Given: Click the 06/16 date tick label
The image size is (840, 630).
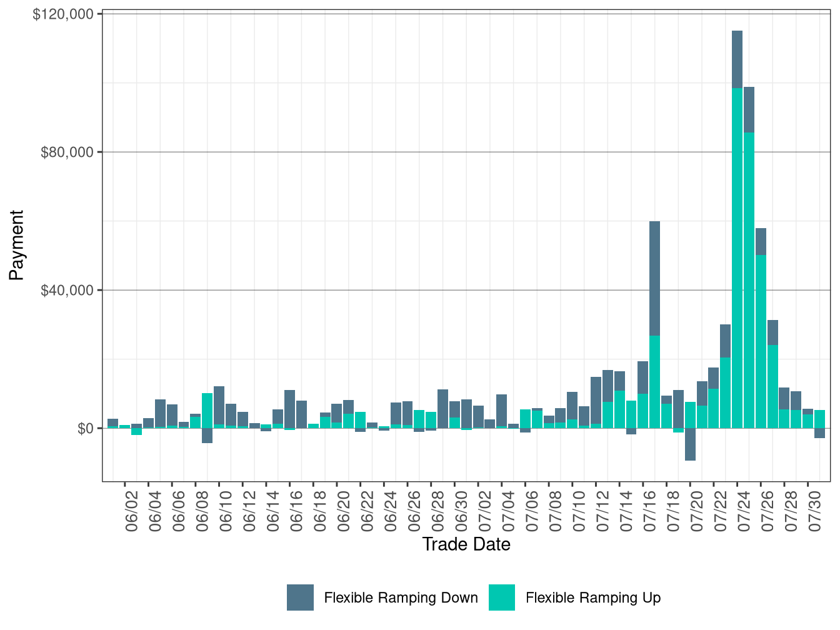Looking at the screenshot, I should coord(297,511).
